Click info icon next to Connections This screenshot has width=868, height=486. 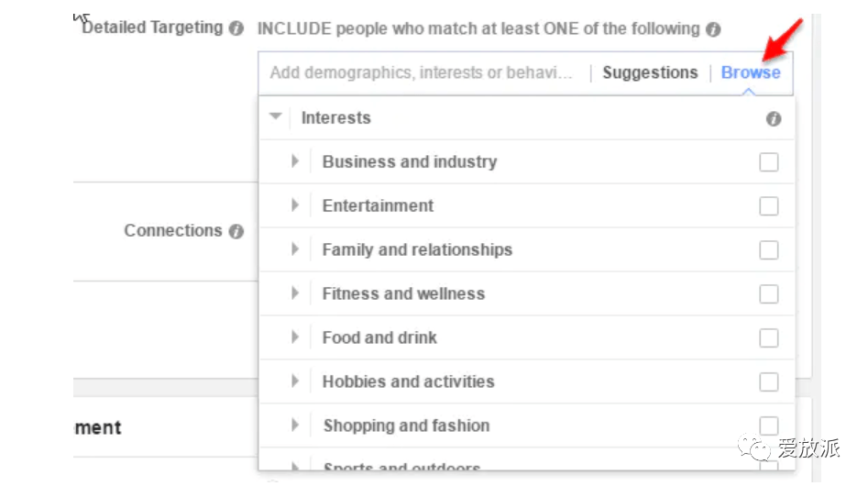236,231
